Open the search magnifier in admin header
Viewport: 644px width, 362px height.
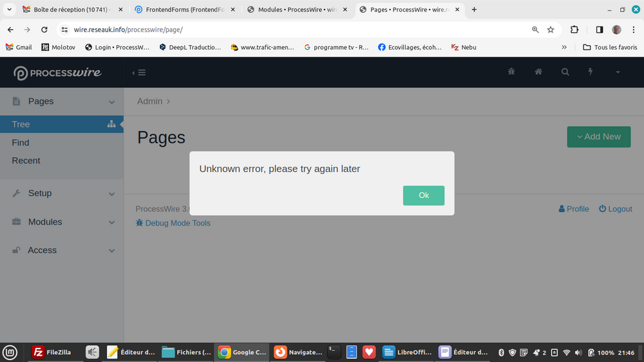coord(565,72)
